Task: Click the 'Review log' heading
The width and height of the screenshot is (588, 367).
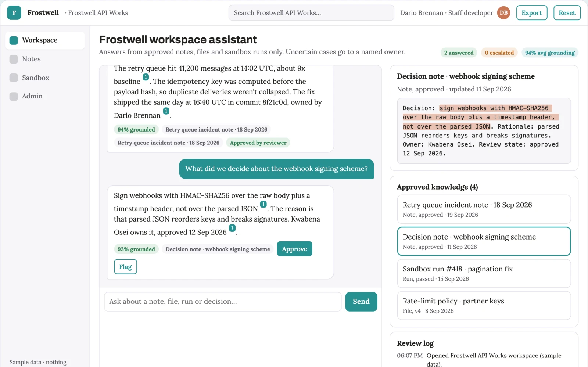Action: [415, 343]
